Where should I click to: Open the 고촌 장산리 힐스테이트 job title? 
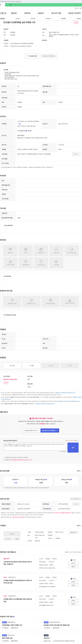click(18, 563)
